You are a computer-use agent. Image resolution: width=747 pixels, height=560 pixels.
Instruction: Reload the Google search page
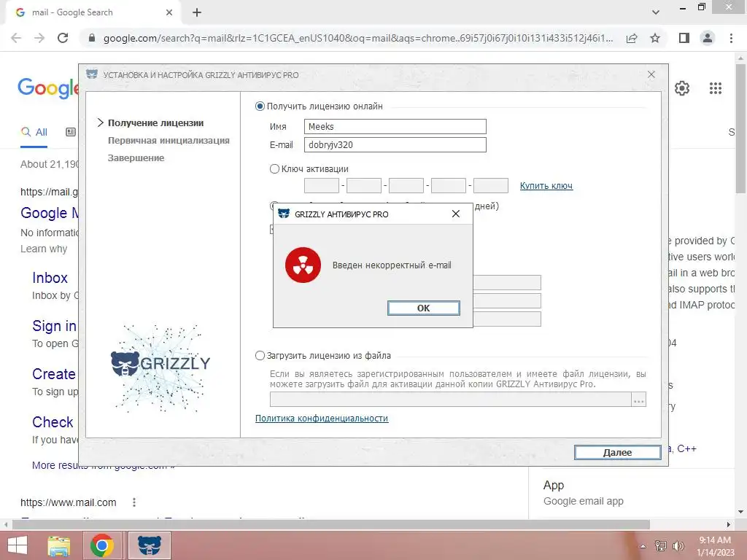pyautogui.click(x=63, y=38)
